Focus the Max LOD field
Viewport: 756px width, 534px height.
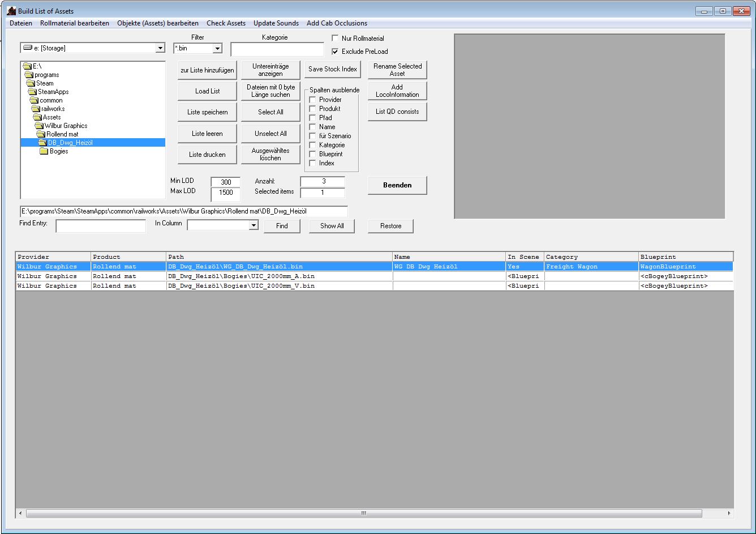click(x=226, y=194)
